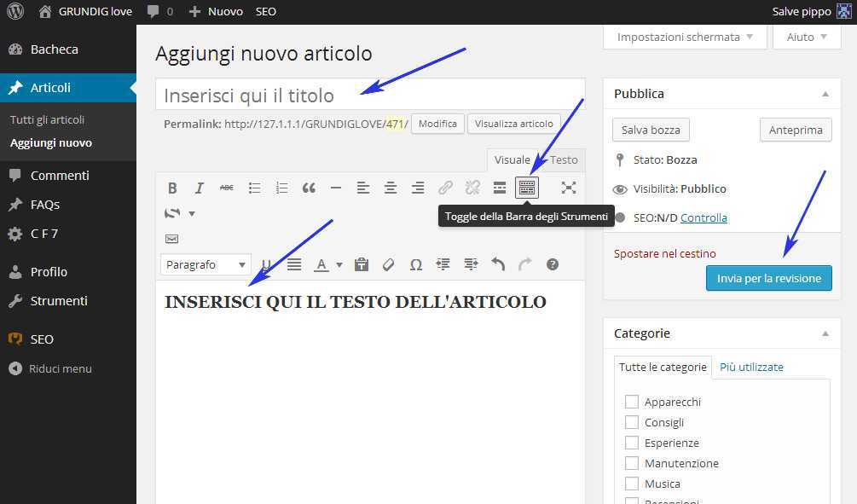Image resolution: width=857 pixels, height=504 pixels.
Task: Click the Salva bozza button
Action: (651, 130)
